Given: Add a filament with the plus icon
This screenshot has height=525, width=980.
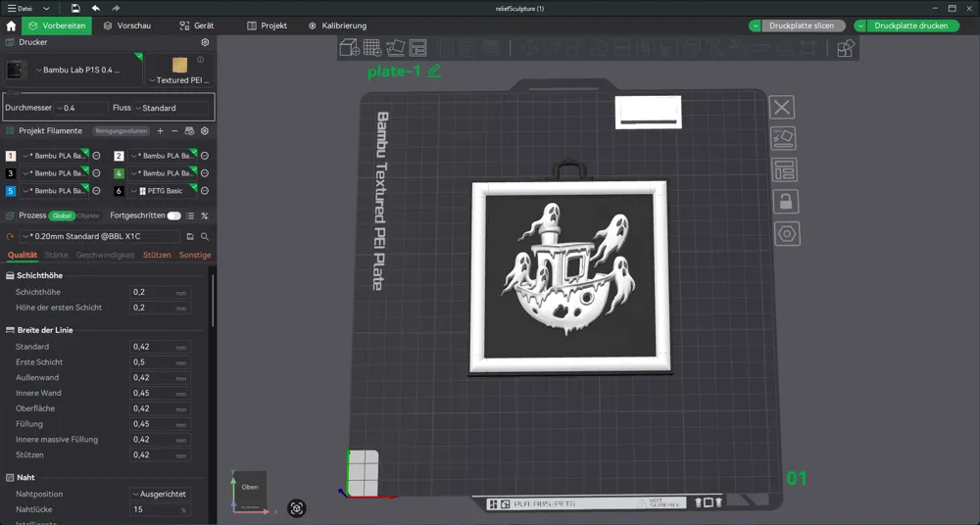Looking at the screenshot, I should point(160,130).
